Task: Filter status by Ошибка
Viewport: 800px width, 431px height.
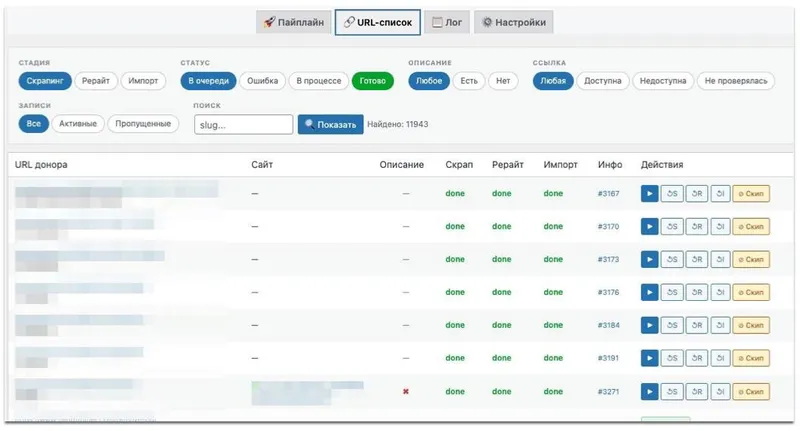Action: 263,81
